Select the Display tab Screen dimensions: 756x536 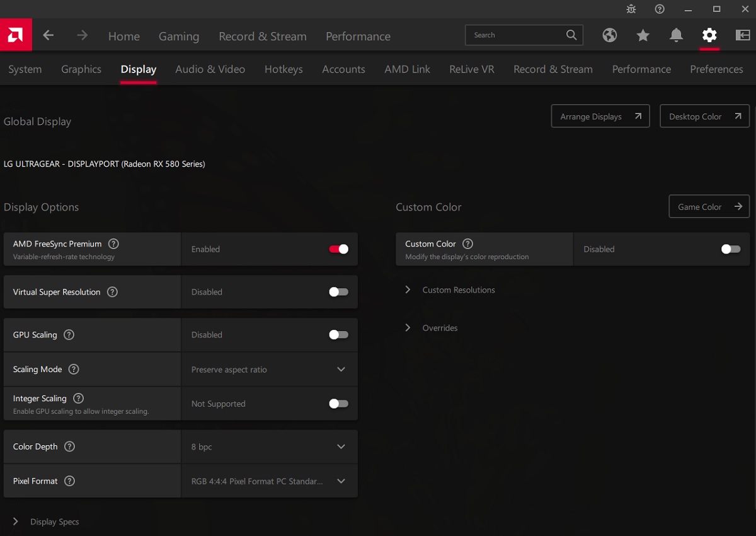(139, 69)
